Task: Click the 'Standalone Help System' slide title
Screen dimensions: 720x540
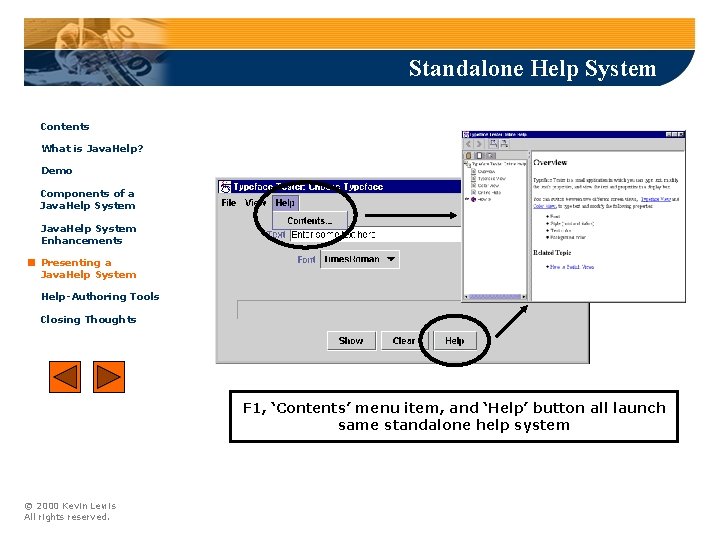Action: click(532, 69)
